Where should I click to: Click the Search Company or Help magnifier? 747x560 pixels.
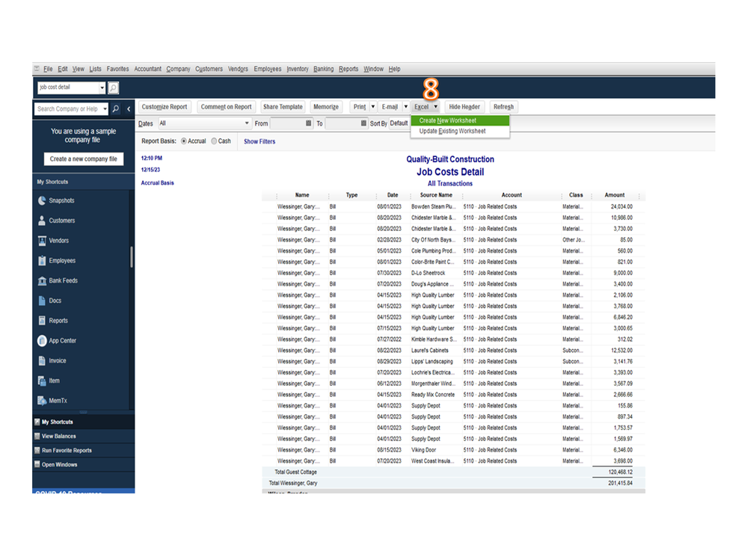(x=116, y=109)
